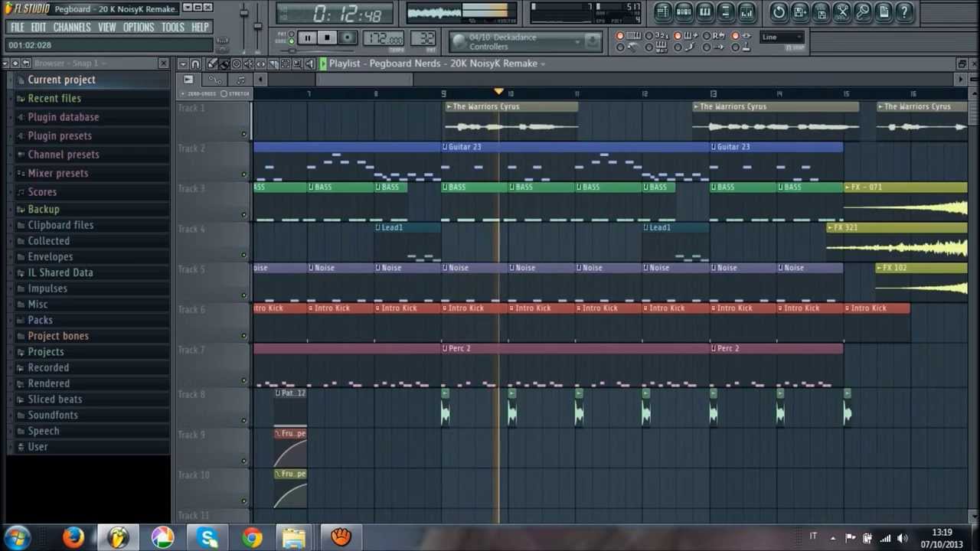Click the 172.000 tempo display
Image resolution: width=980 pixels, height=551 pixels.
pos(384,37)
